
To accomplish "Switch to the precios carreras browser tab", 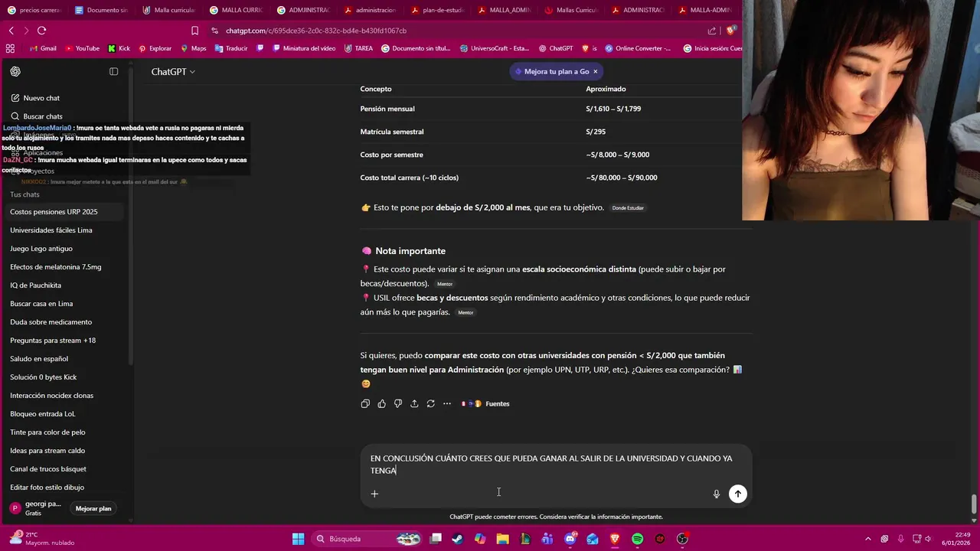I will click(x=34, y=10).
